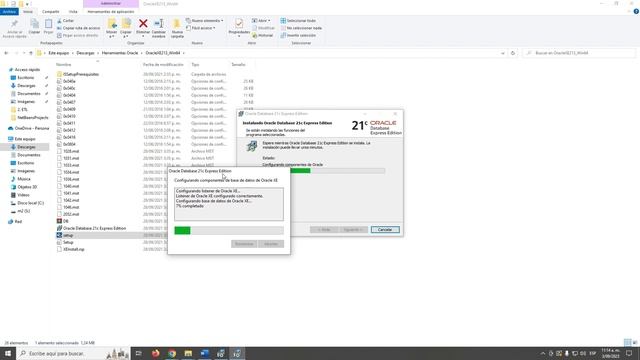This screenshot has height=360, width=640.
Task: Select Música in the sidebar
Action: (x=24, y=179)
